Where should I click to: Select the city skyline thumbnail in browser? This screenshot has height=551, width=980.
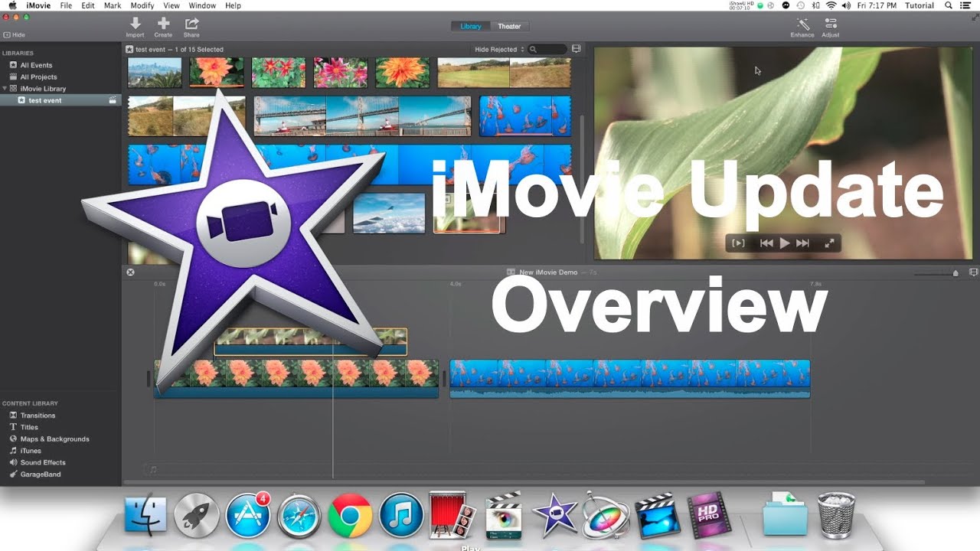click(155, 73)
